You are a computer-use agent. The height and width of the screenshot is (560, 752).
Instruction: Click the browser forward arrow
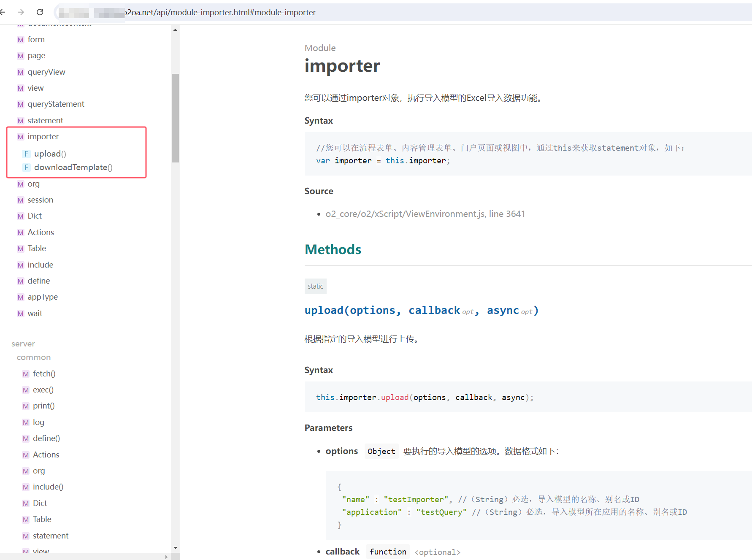pos(21,12)
